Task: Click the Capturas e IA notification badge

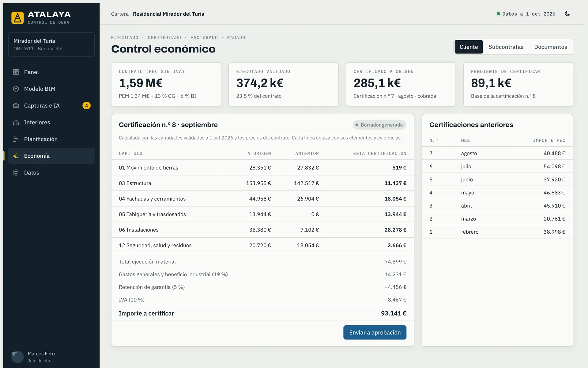Action: (x=86, y=105)
